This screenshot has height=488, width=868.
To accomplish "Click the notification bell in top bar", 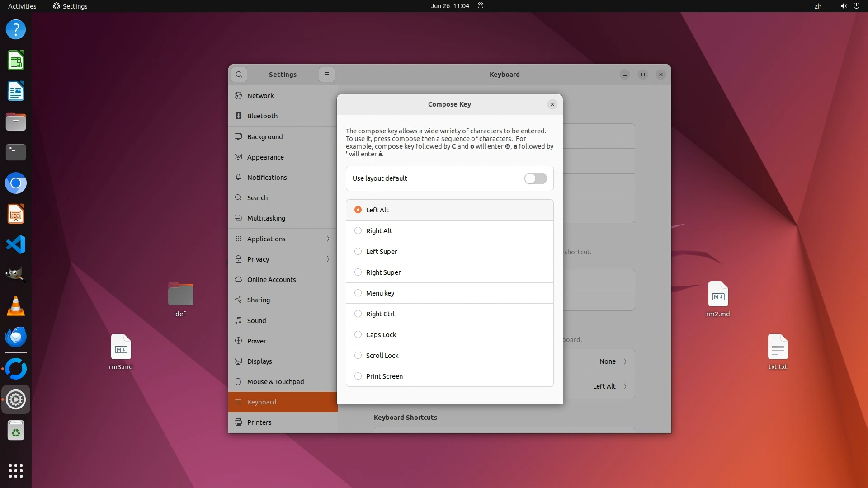I will click(481, 6).
